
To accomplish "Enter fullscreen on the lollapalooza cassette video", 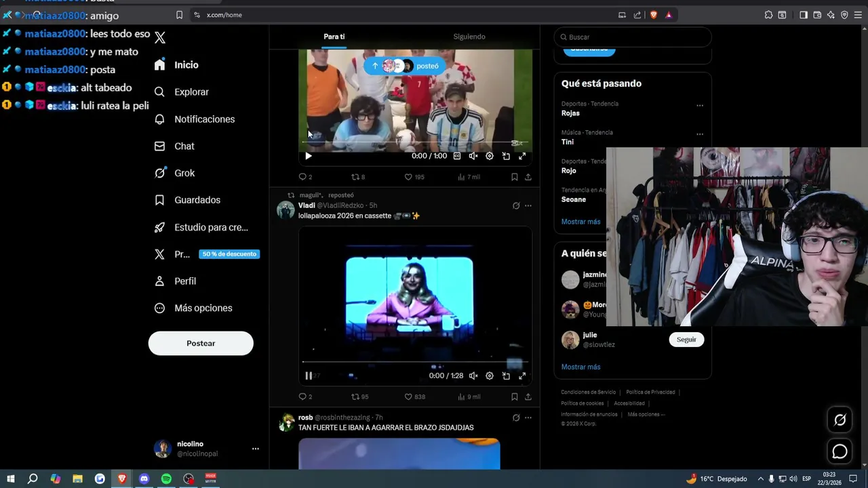I will (522, 375).
